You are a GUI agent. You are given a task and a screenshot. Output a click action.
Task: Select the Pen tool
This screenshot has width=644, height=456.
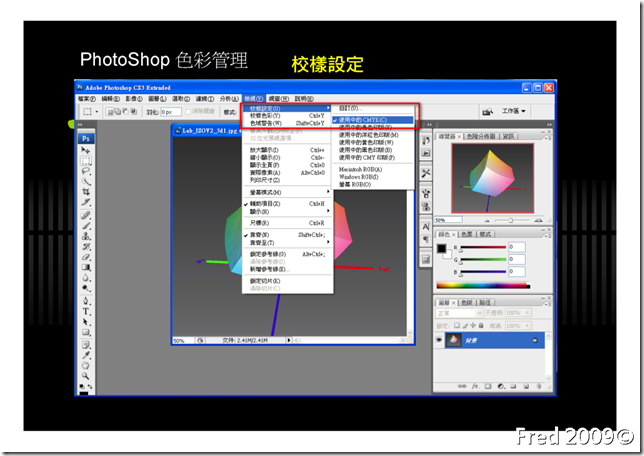[86, 301]
